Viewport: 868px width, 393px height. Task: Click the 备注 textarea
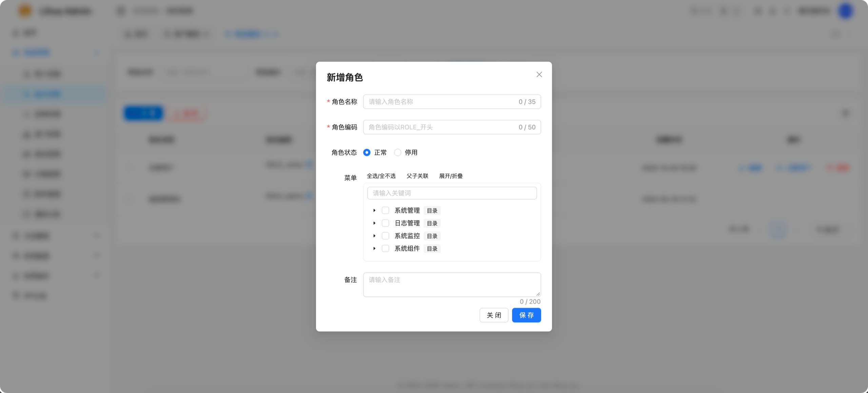[452, 285]
